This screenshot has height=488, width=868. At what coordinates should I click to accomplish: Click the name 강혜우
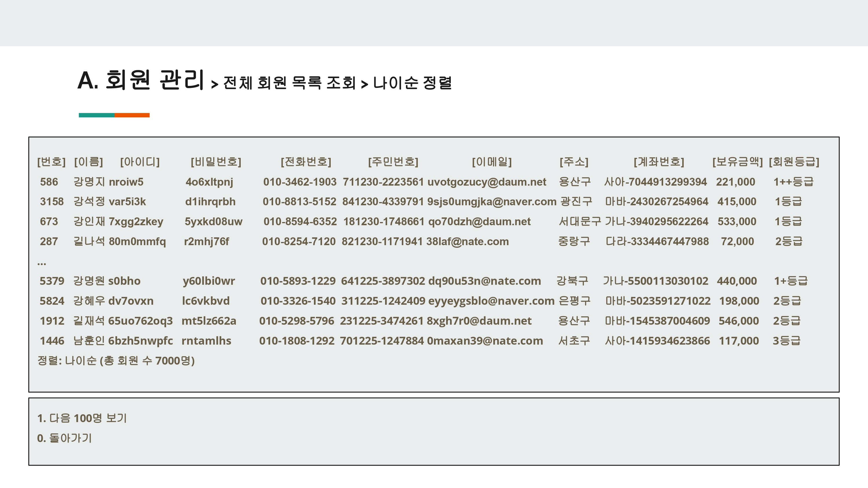point(89,301)
